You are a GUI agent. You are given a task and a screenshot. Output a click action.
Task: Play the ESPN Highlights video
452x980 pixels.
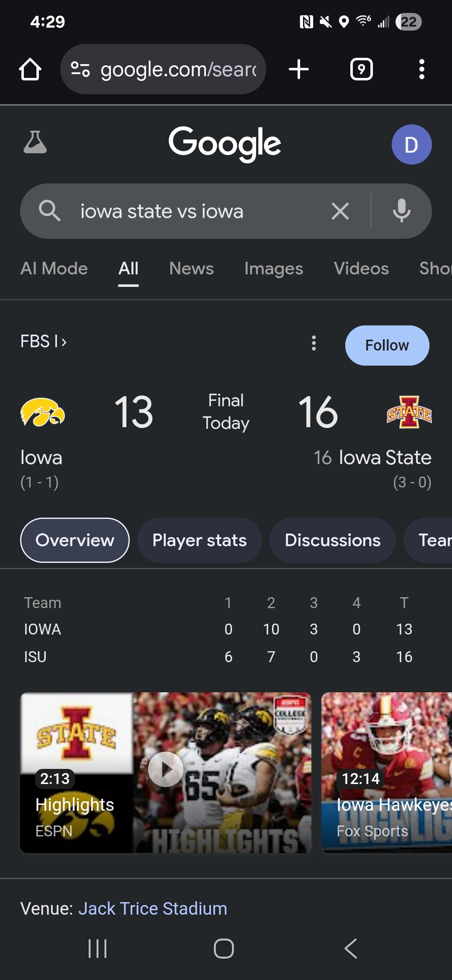(x=166, y=769)
